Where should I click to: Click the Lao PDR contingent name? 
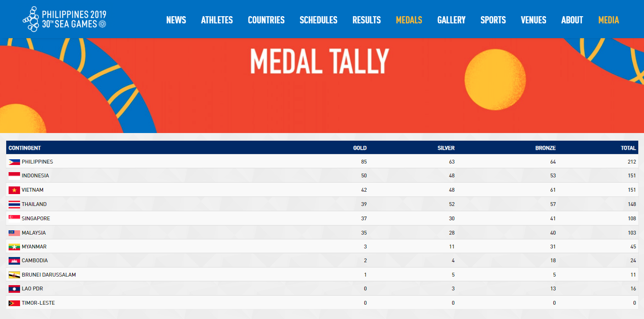33,289
